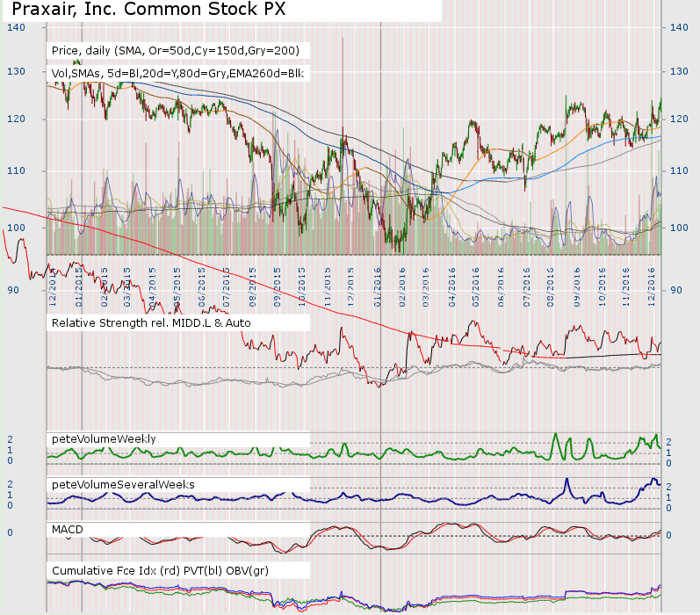
Task: Click the 140 value on right price axis
Action: point(678,28)
